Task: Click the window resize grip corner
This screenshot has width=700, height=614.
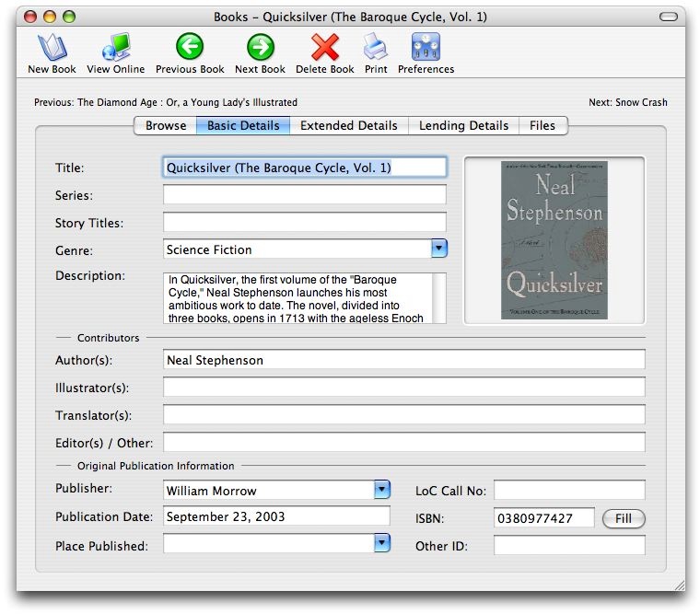Action: [679, 585]
